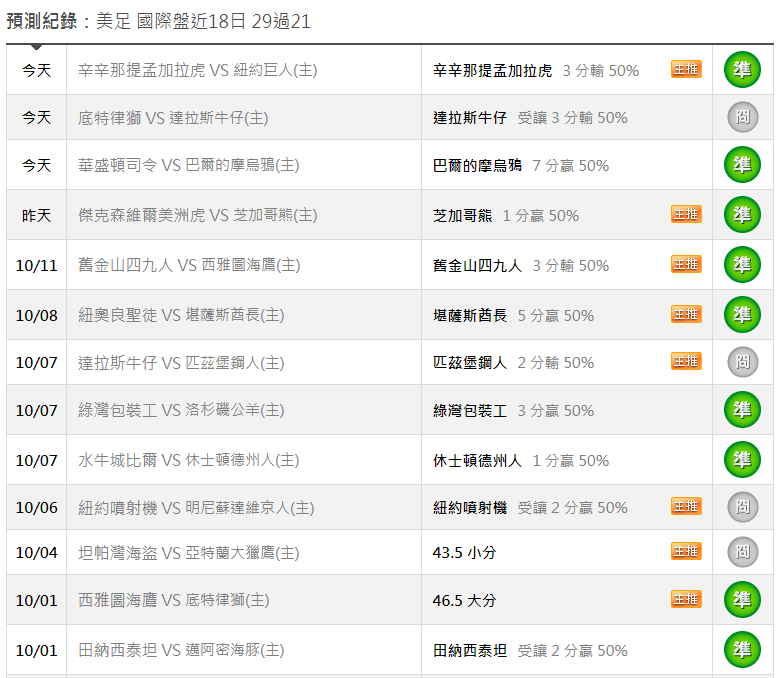Click green 準 icon in 傑克森維爾美洲虎 VS 芝加哥熊 row
This screenshot has height=678, width=776.
(742, 215)
